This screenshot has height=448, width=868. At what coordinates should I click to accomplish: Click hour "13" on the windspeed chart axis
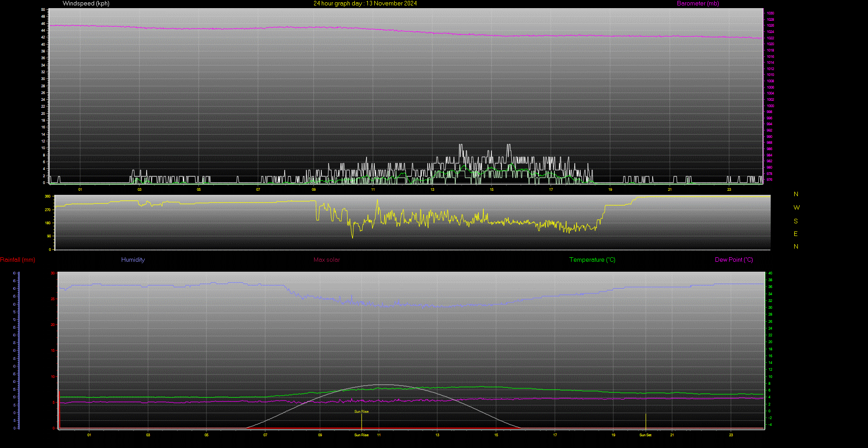point(432,189)
